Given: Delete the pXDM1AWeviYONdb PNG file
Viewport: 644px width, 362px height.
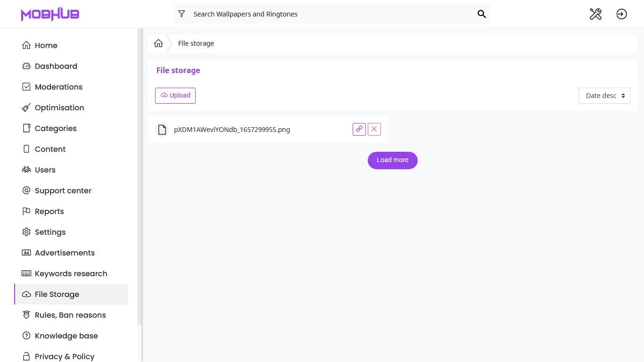Looking at the screenshot, I should click(374, 129).
